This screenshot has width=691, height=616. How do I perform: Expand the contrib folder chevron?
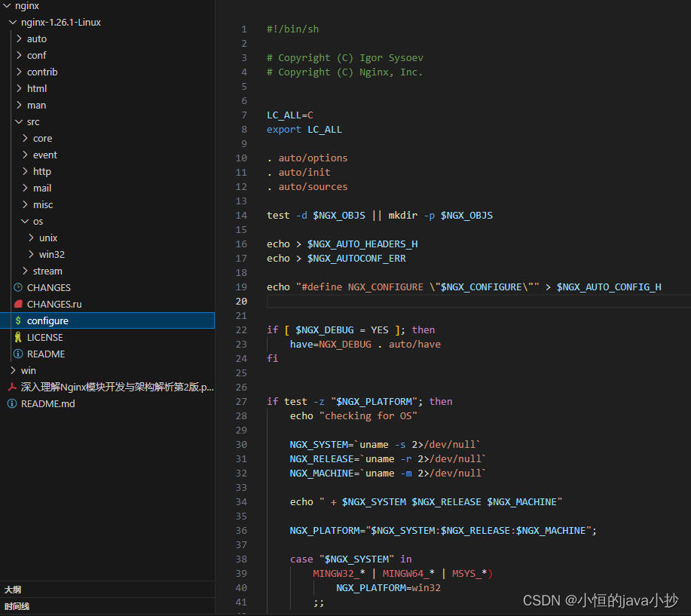[19, 72]
